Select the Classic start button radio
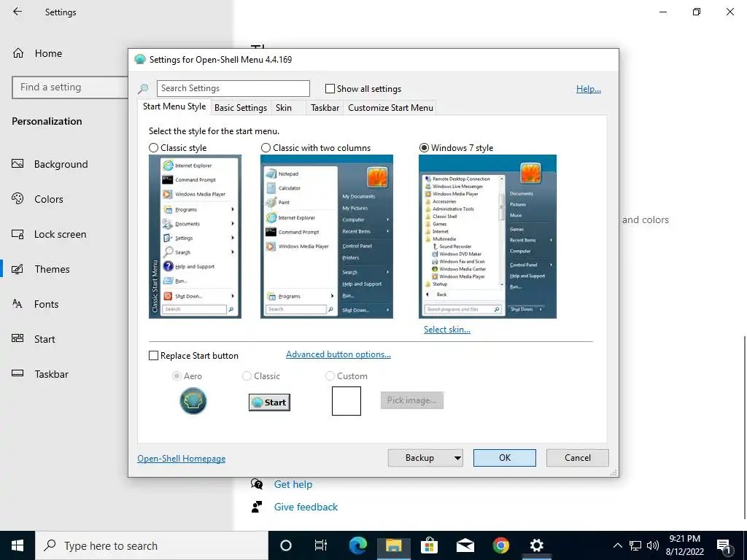 click(x=247, y=376)
